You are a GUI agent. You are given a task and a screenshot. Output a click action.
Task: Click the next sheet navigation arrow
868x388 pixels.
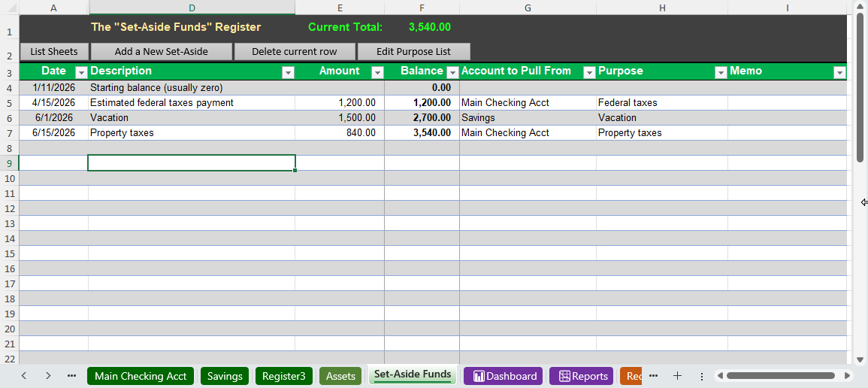[x=48, y=376]
